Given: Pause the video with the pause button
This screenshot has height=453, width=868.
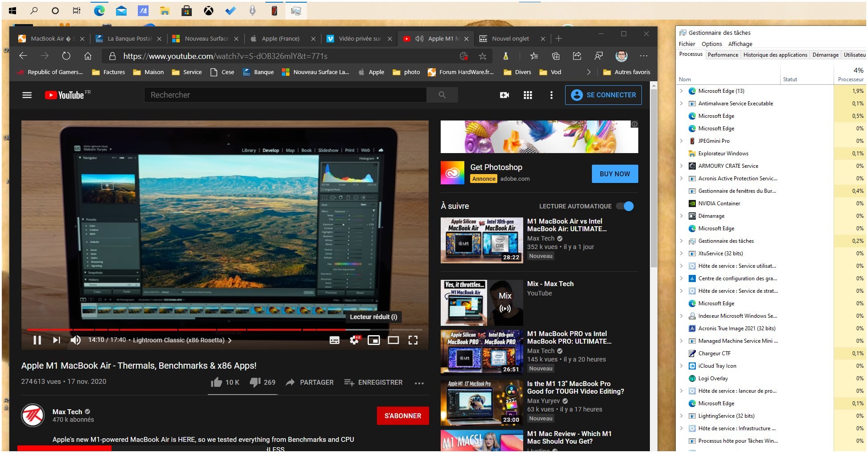Looking at the screenshot, I should [x=37, y=340].
